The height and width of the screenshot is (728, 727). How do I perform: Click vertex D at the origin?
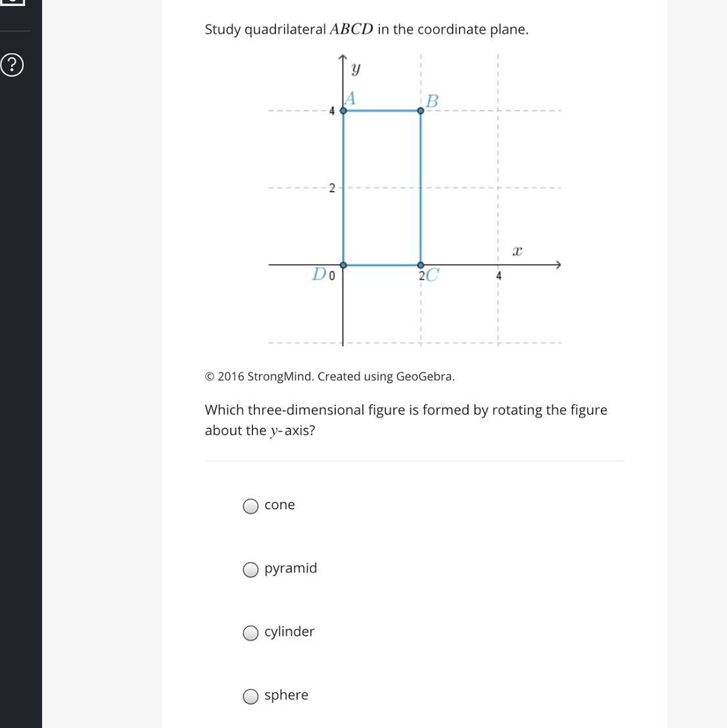[x=343, y=265]
